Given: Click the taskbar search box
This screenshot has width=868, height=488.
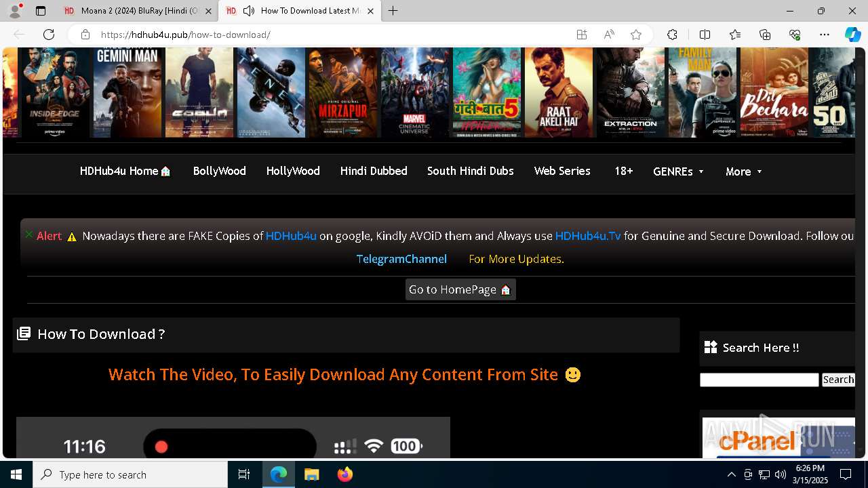Looking at the screenshot, I should [x=130, y=474].
